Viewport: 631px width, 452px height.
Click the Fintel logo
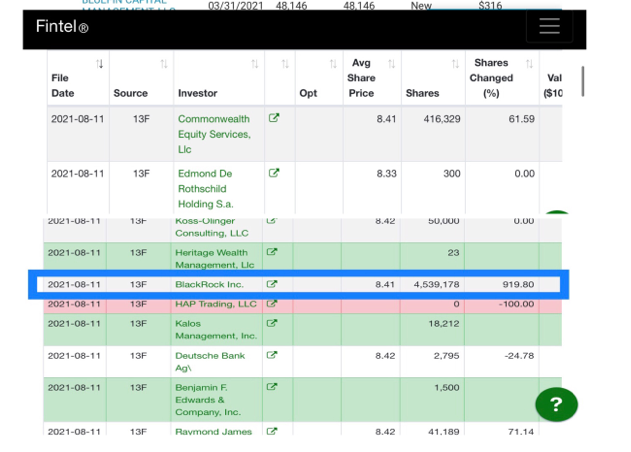click(x=61, y=27)
